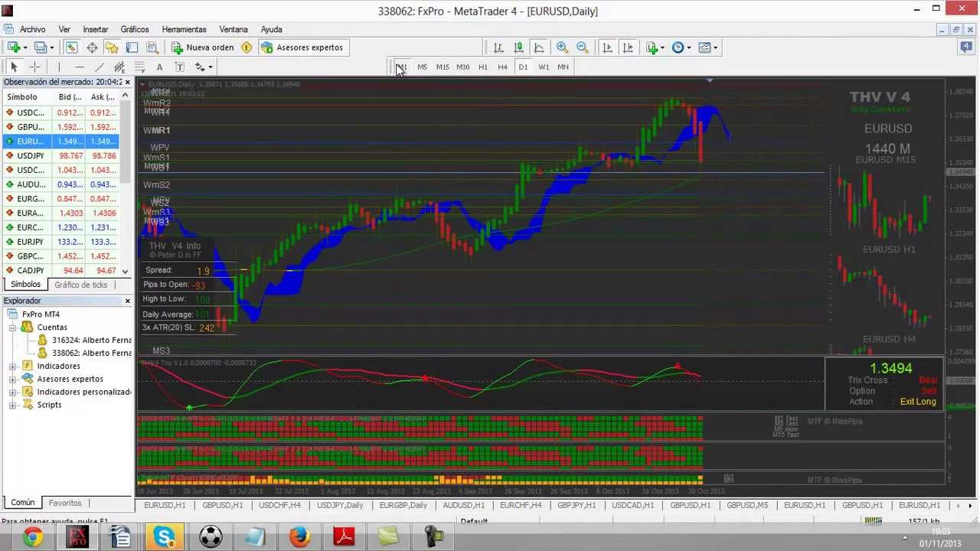Select the Equidistant Channel tool
980x551 pixels.
click(119, 67)
